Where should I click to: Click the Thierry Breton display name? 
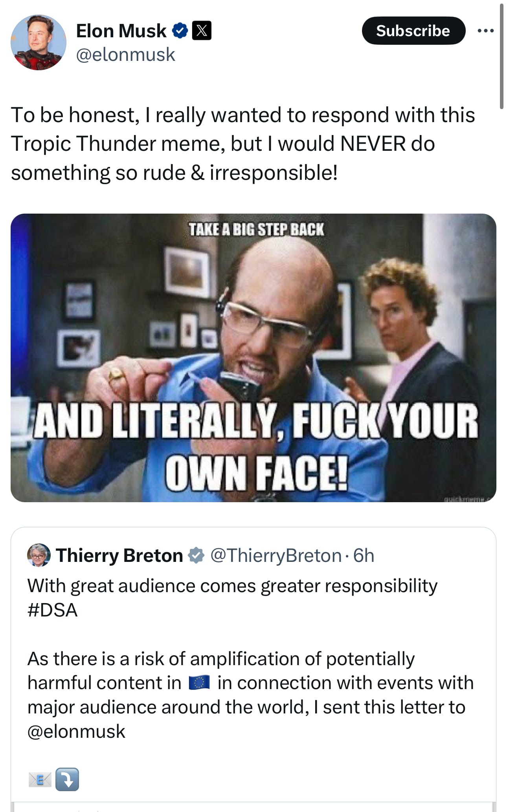click(x=119, y=555)
